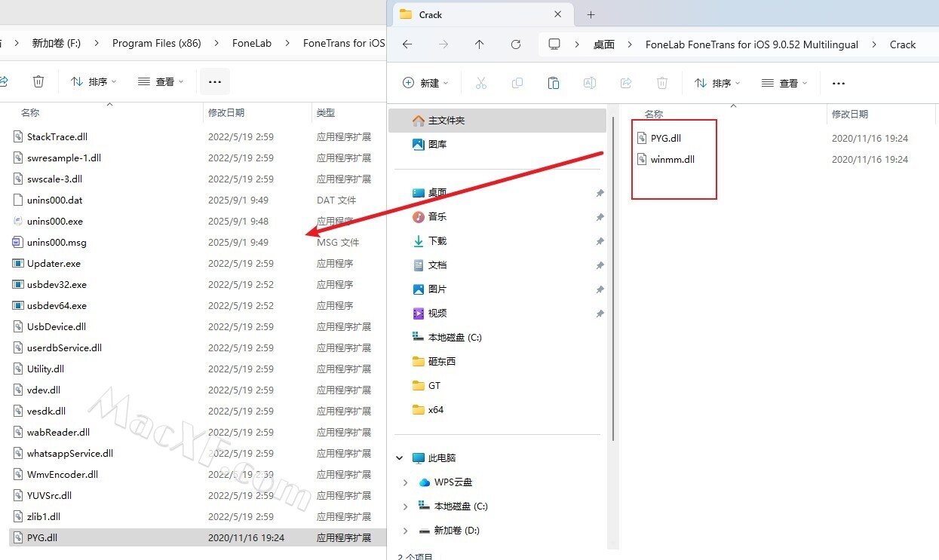Viewport: 939px width, 560px height.
Task: Select 主文件夹 in navigation pane
Action: tap(497, 120)
